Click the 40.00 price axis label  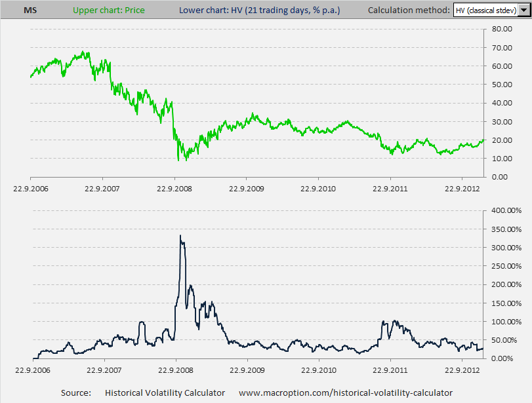(x=502, y=103)
